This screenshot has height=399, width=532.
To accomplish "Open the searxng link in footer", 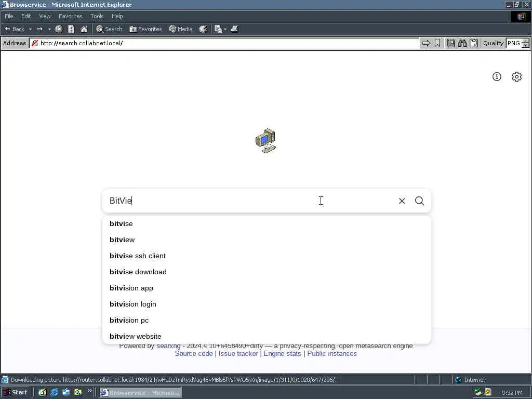I will (x=168, y=345).
